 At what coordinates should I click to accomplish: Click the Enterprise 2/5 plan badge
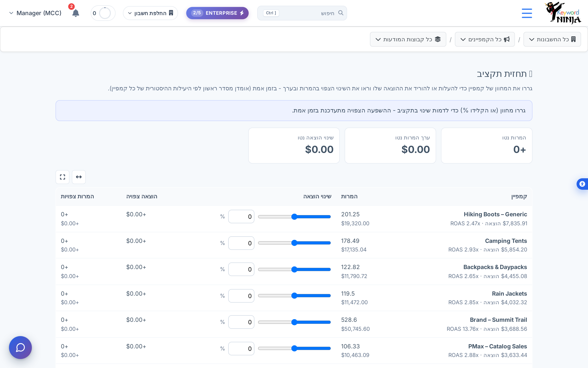point(217,13)
